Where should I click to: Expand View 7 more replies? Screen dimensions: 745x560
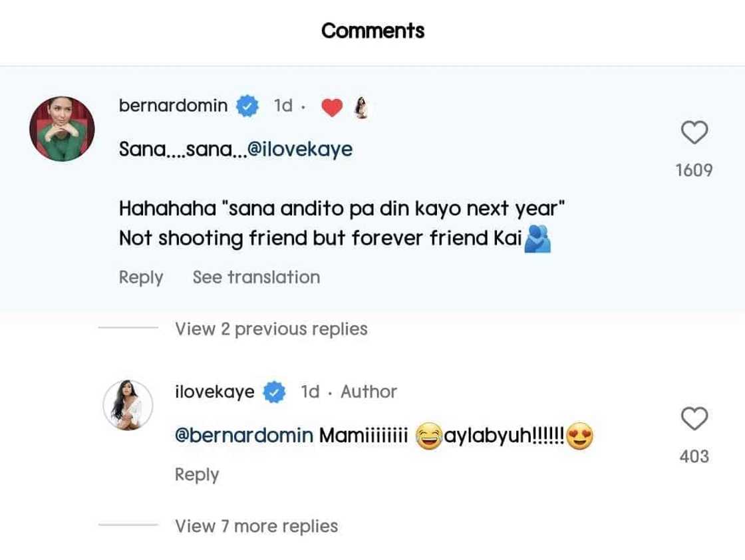coord(256,526)
